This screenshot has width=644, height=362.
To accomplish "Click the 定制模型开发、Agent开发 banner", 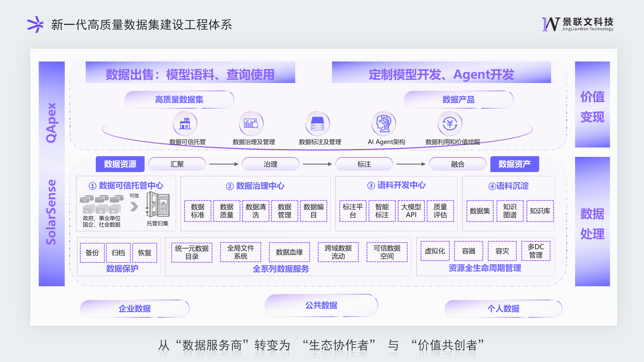I will pyautogui.click(x=442, y=72).
